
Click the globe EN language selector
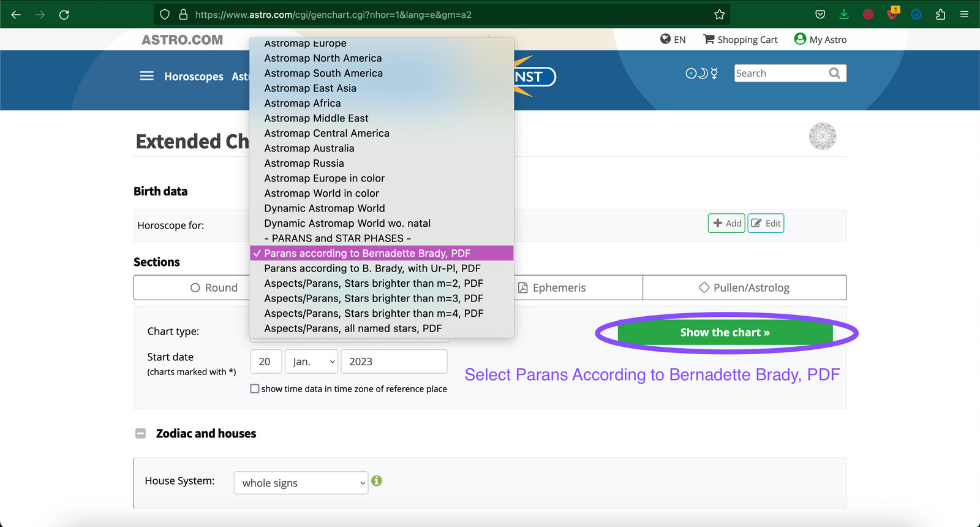coord(673,39)
